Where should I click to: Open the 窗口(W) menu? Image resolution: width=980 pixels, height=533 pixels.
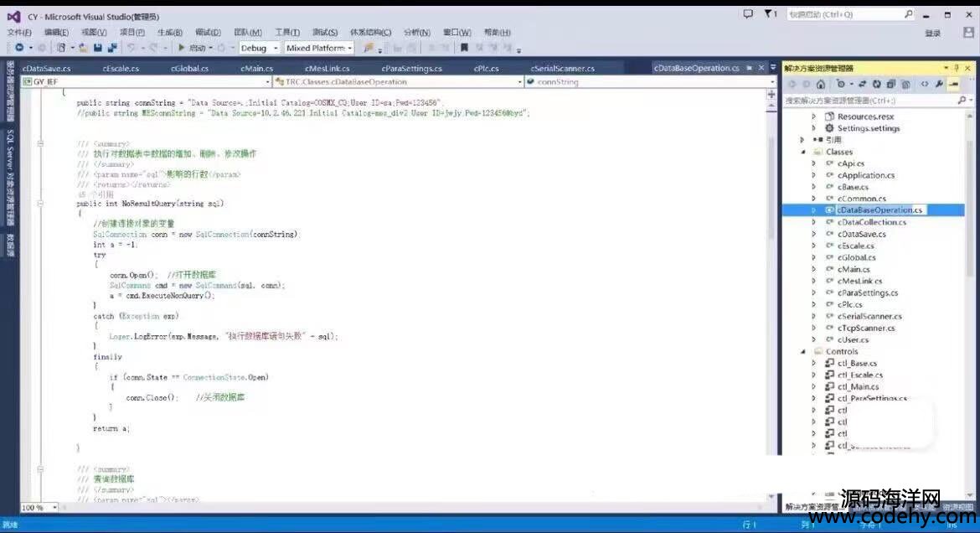click(x=456, y=32)
